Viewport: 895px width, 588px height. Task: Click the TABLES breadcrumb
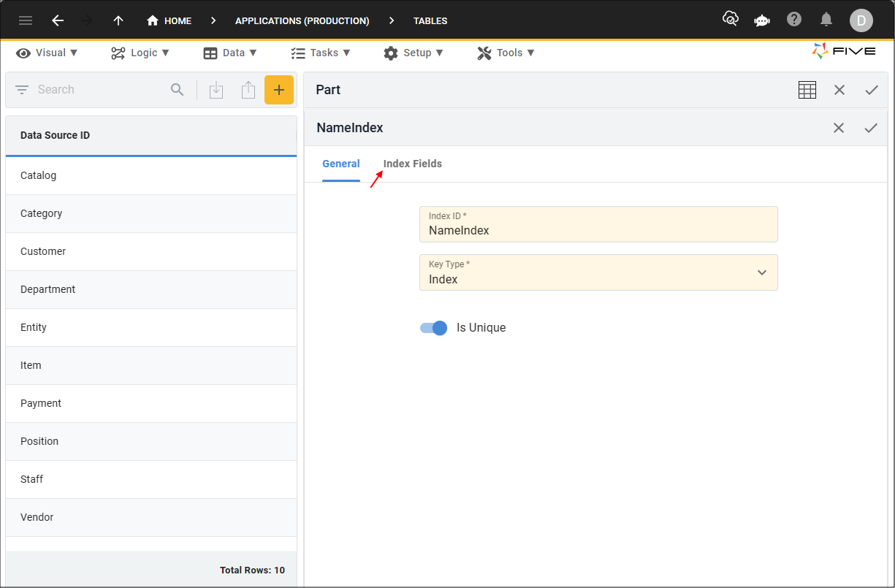click(430, 20)
